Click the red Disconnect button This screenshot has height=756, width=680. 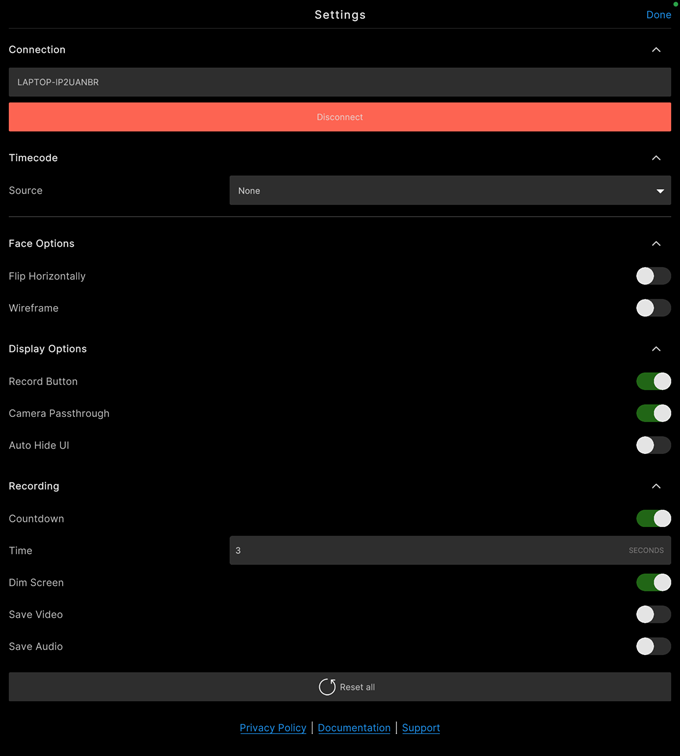[340, 117]
